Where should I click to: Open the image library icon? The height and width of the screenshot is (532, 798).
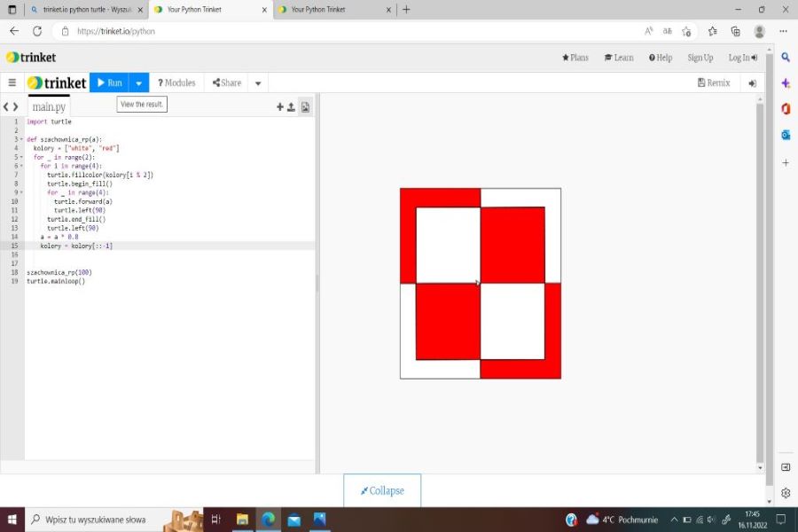tap(305, 106)
